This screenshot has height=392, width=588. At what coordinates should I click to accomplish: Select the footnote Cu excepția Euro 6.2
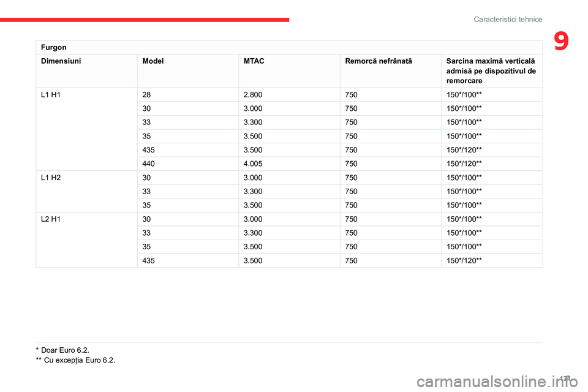(76, 360)
